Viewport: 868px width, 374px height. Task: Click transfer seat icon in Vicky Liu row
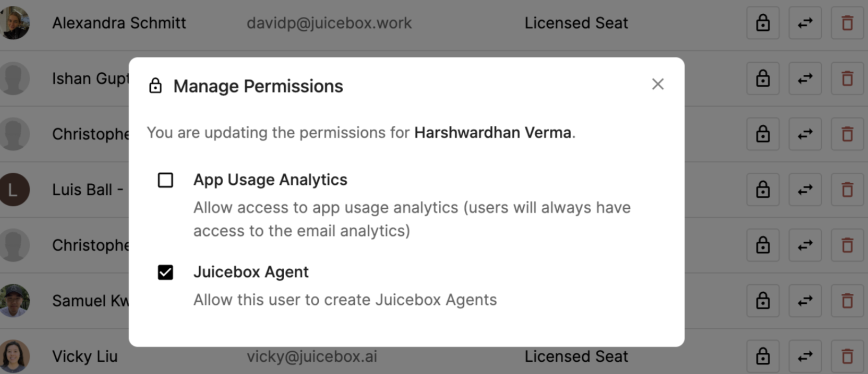[805, 356]
